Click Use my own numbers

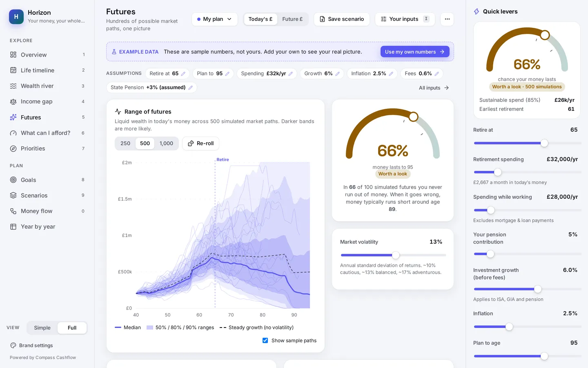(x=415, y=52)
